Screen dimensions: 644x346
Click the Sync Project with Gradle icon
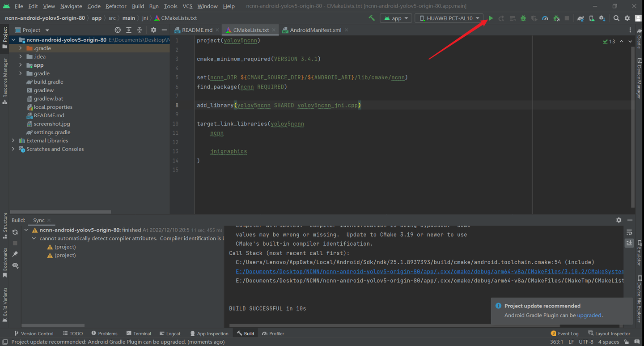point(580,18)
